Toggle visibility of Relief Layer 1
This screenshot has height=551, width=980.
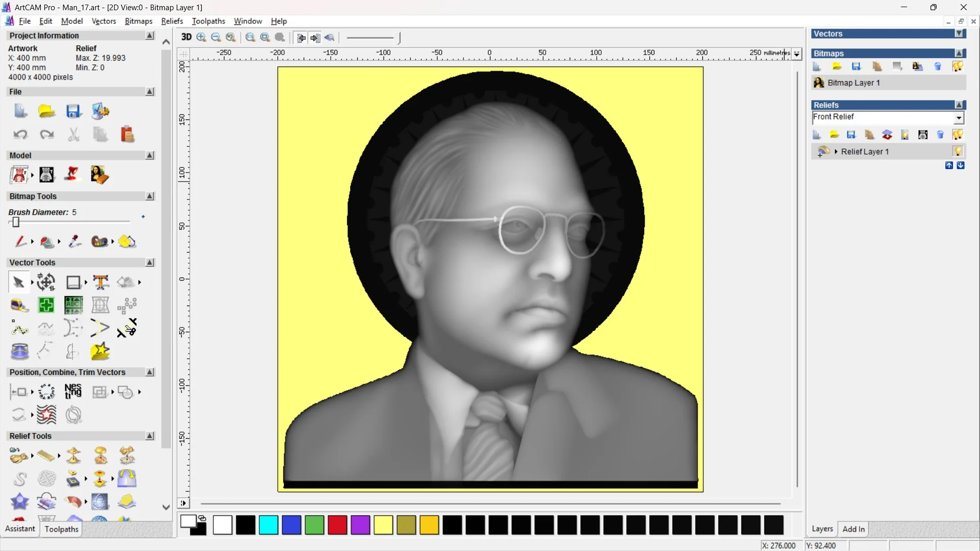coord(958,151)
